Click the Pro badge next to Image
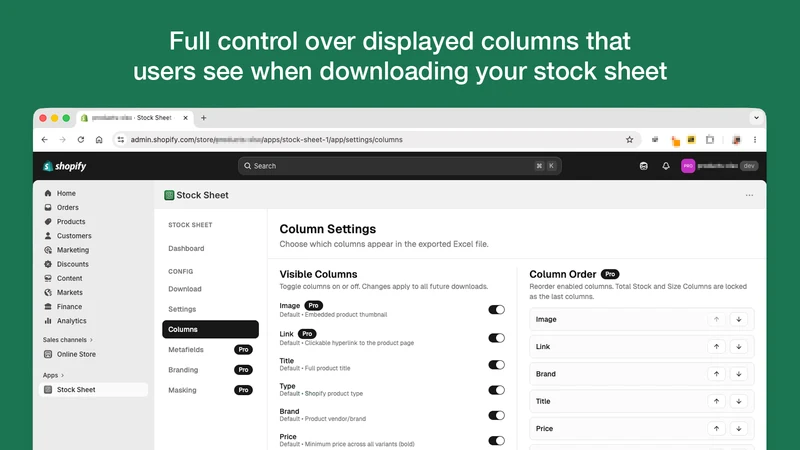 313,306
